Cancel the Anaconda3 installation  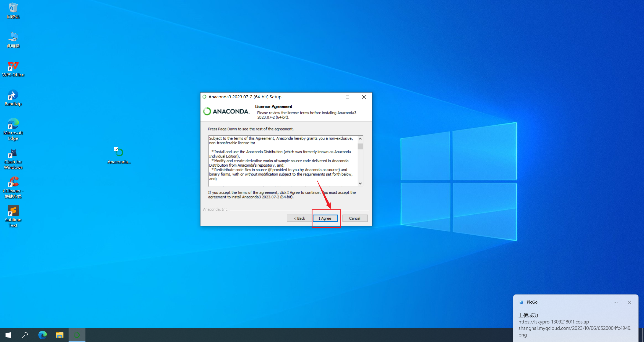click(x=354, y=218)
